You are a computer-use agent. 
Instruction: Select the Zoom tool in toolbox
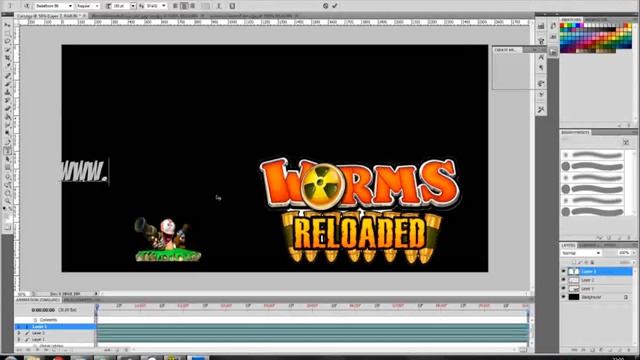point(7,201)
